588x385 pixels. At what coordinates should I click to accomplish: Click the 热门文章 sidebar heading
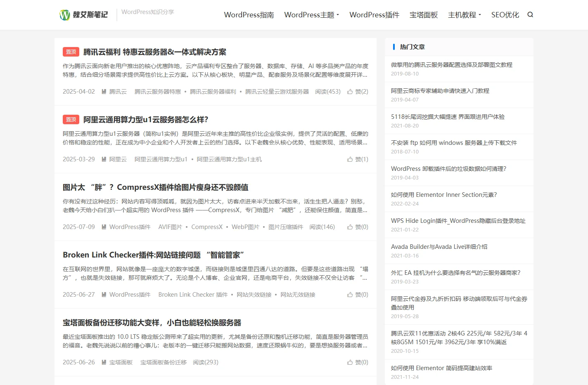click(x=413, y=47)
